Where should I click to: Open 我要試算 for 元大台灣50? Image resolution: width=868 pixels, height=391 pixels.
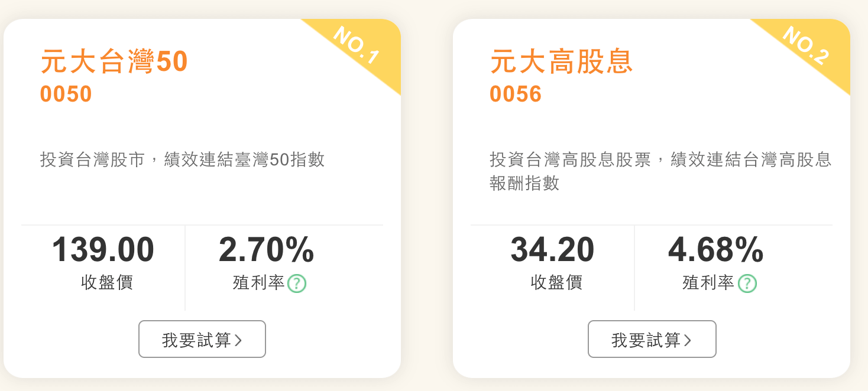click(x=202, y=339)
